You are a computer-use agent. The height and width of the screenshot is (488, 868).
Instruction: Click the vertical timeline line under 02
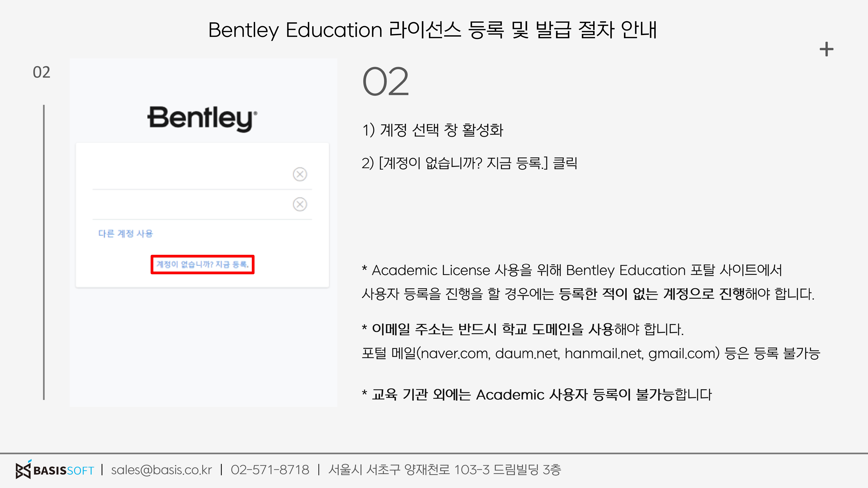[x=44, y=252]
